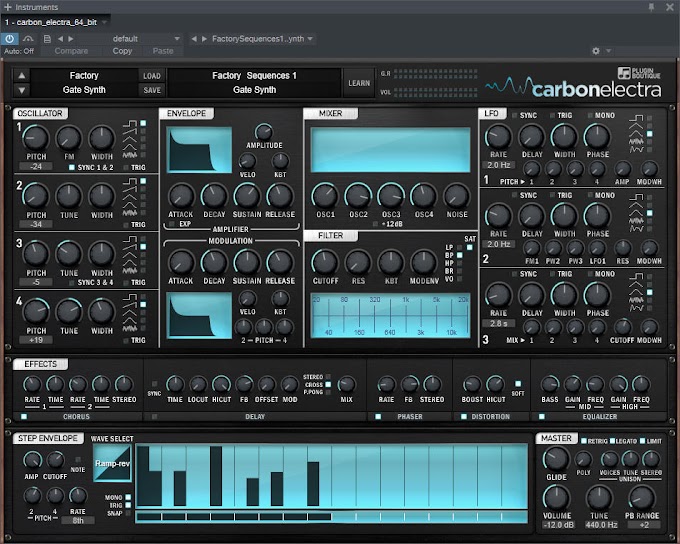Click the SAVE preset button
Screen dimensions: 680x544
152,90
